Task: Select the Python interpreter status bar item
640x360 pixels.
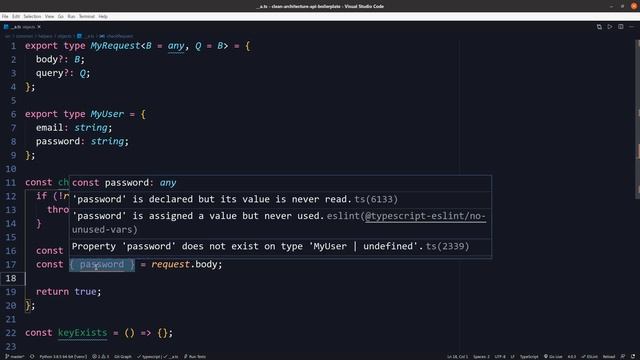Action: coord(63,356)
